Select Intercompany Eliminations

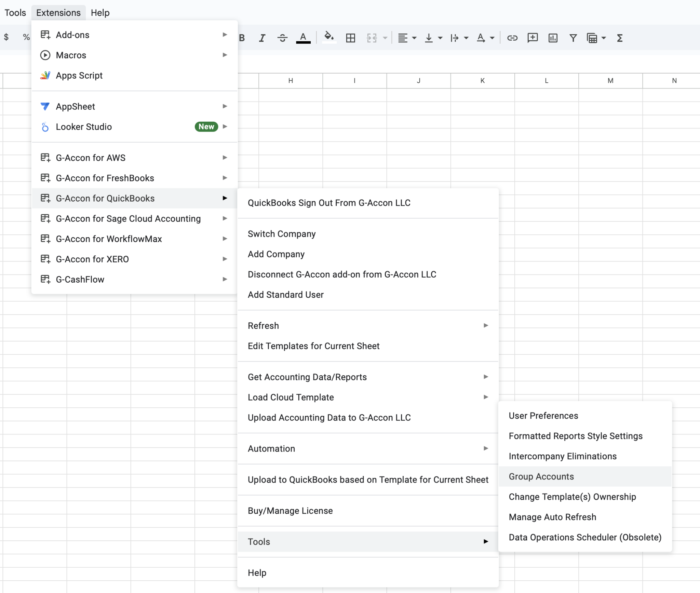tap(585, 456)
